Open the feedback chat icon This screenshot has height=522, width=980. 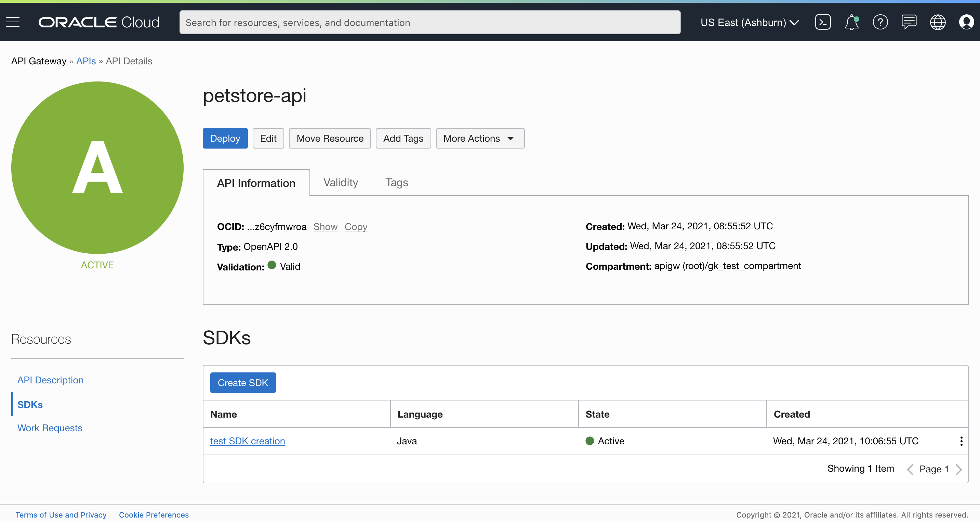(909, 22)
